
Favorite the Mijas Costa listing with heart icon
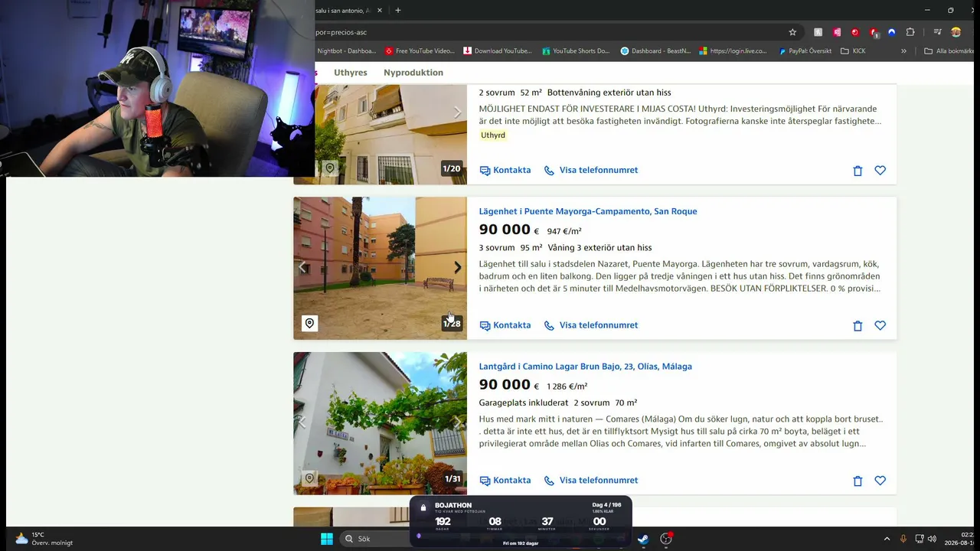pyautogui.click(x=880, y=171)
